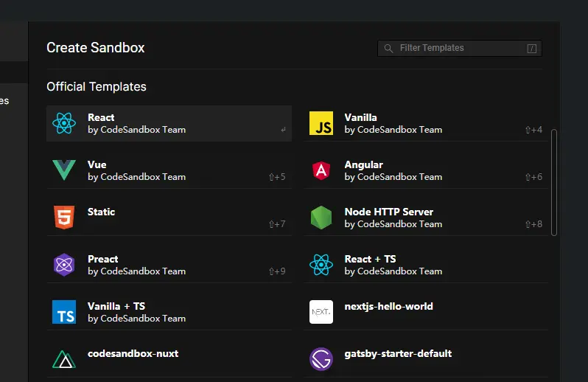
Task: Click the blue TS Vanilla icon
Action: [64, 312]
